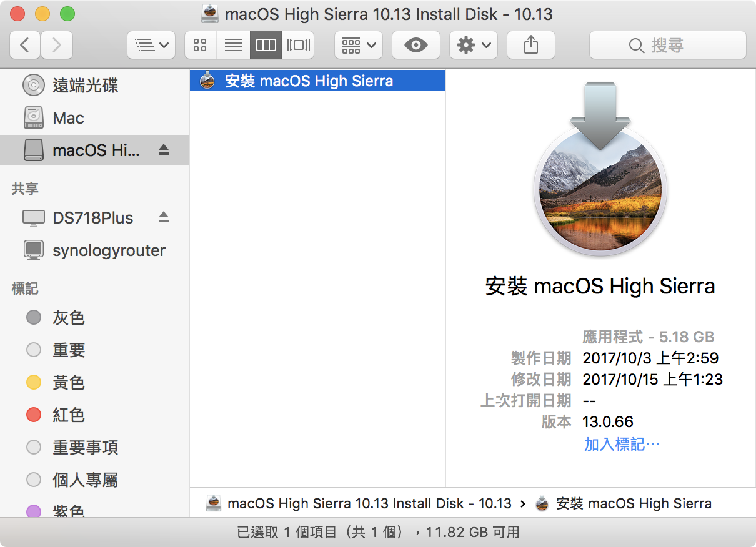Eject the macOS Hi... volume

point(163,149)
